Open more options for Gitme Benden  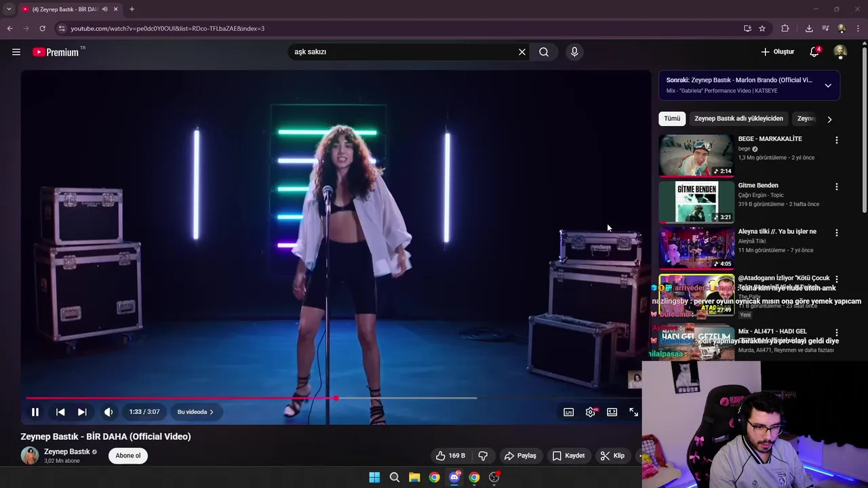(836, 186)
